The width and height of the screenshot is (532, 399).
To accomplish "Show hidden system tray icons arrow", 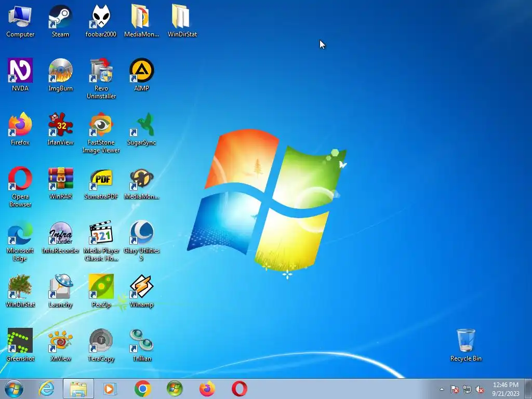I will tap(442, 389).
